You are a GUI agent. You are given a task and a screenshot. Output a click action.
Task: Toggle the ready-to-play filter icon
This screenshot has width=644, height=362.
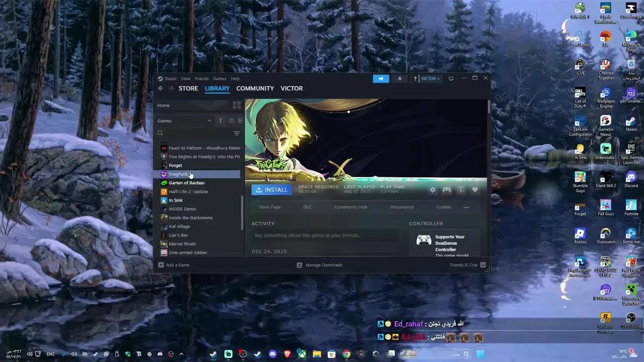point(240,121)
